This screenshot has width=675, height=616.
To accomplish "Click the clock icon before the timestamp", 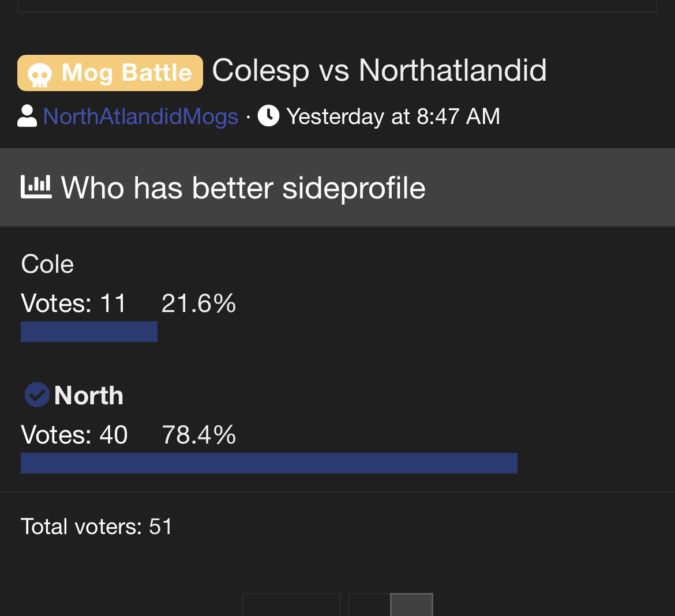I will 269,116.
